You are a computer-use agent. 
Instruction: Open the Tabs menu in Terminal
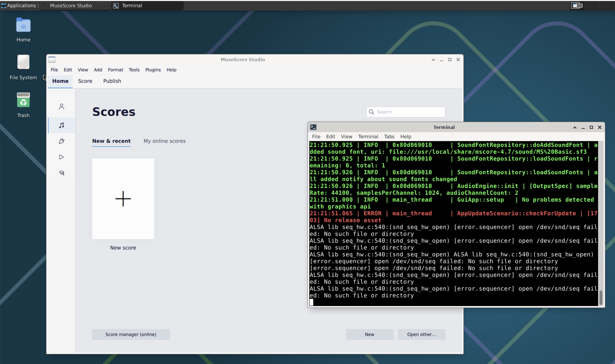pyautogui.click(x=389, y=136)
